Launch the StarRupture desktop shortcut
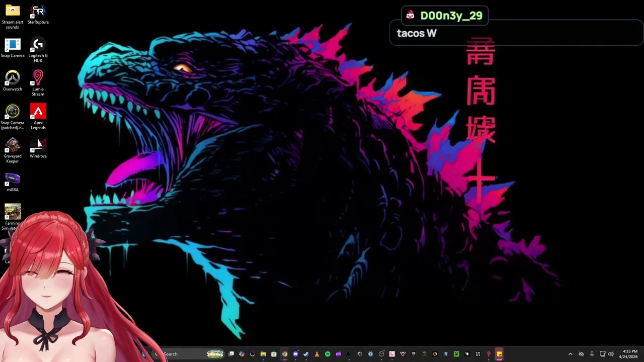 (38, 14)
